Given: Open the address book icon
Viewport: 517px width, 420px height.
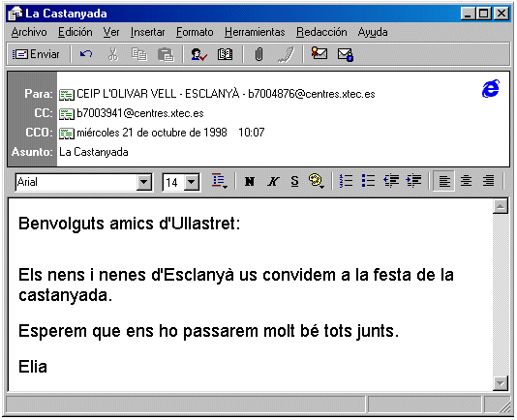Looking at the screenshot, I should click(226, 54).
